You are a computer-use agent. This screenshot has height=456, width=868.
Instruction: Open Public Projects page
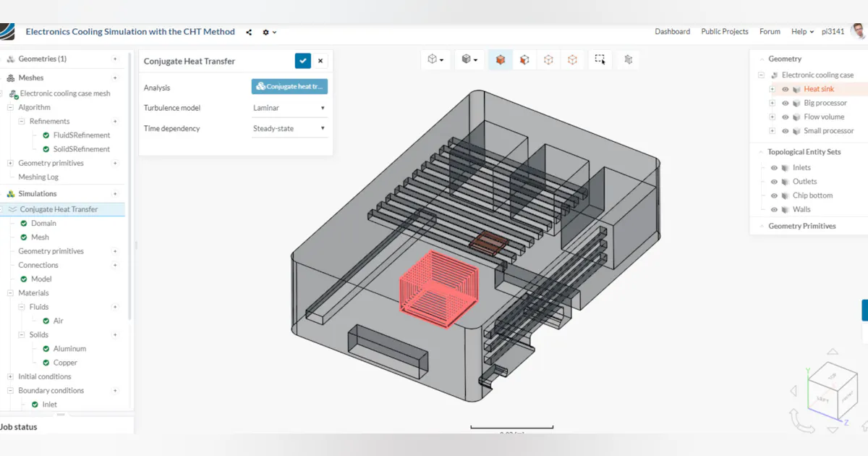725,32
